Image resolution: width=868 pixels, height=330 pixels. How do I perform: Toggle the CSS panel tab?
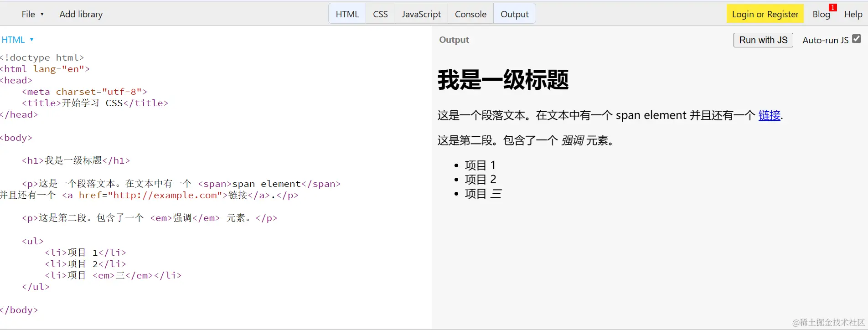pos(380,14)
